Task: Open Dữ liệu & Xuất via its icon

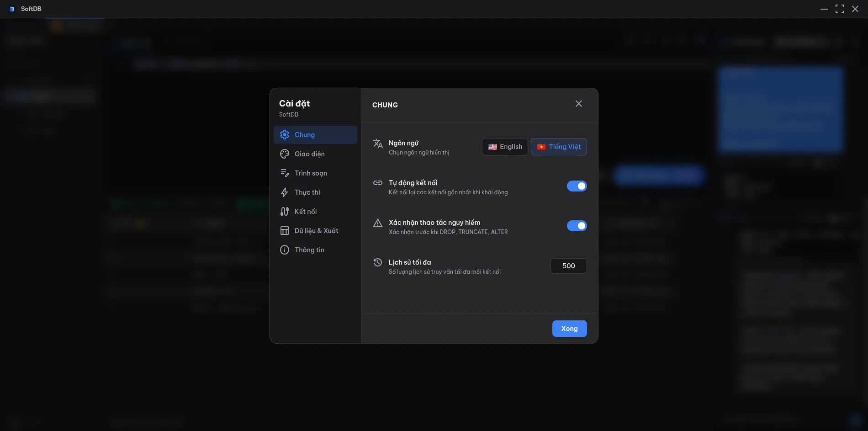Action: 285,230
